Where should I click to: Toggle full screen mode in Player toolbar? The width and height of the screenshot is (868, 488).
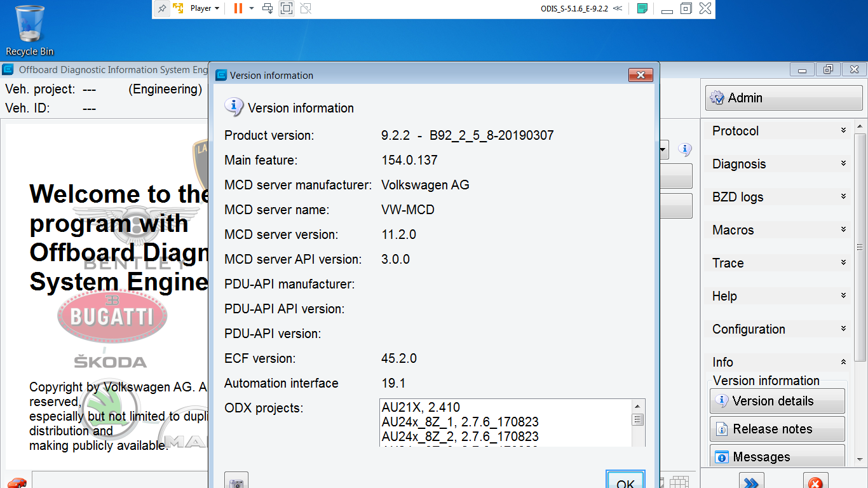287,8
